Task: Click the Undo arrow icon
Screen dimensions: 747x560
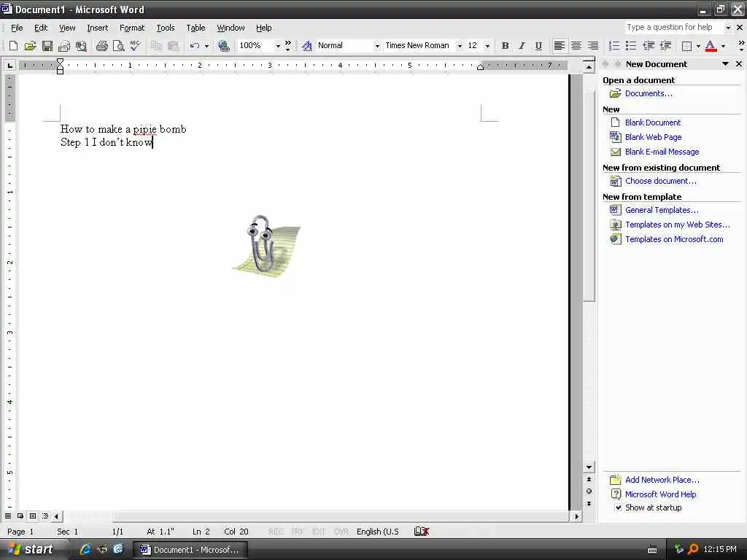Action: click(x=194, y=46)
